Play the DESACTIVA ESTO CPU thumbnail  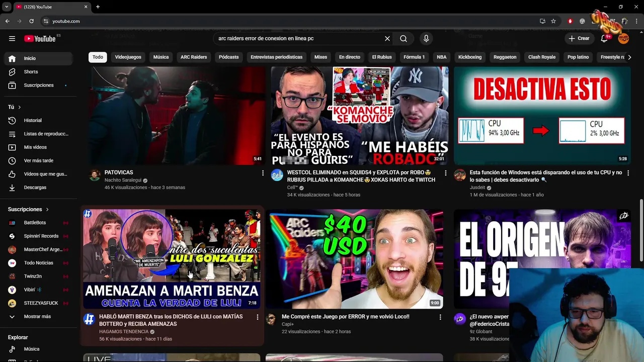[x=542, y=116]
